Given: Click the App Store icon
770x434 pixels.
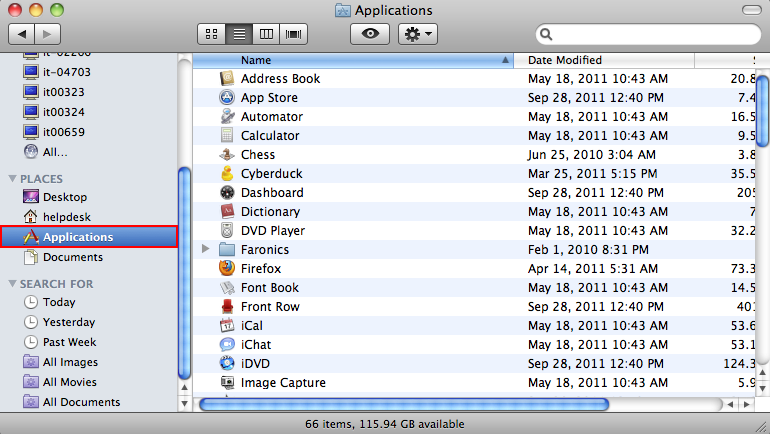Looking at the screenshot, I should coord(227,97).
